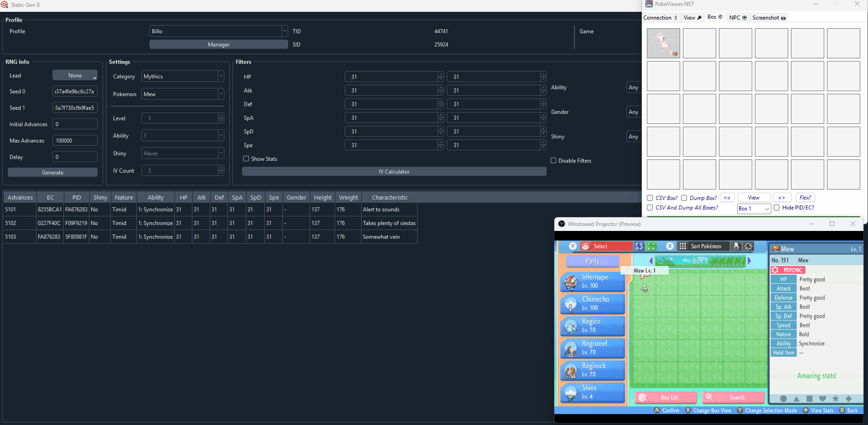Screen dimensions: 868x425
Task: Click the Static Gen 8 window app icon
Action: [x=5, y=5]
